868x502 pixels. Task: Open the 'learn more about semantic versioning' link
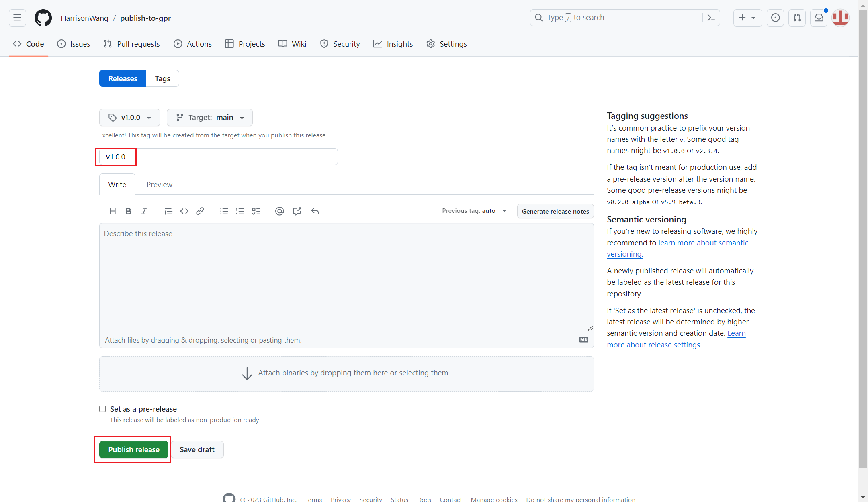[x=703, y=243]
